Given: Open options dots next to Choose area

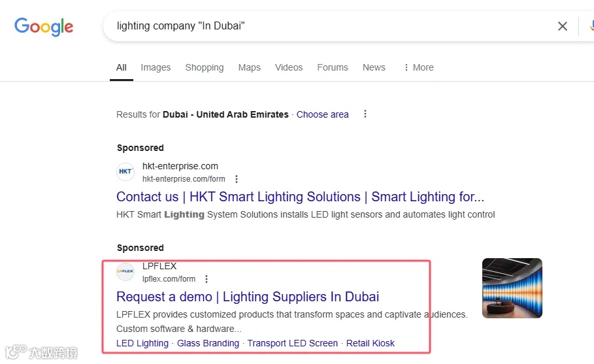Looking at the screenshot, I should coord(365,114).
